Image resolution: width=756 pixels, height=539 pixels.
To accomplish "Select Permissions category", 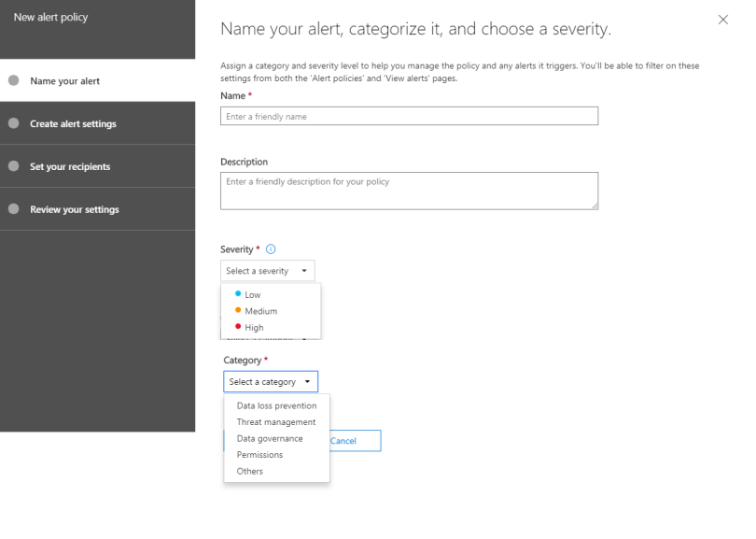I will pyautogui.click(x=259, y=455).
